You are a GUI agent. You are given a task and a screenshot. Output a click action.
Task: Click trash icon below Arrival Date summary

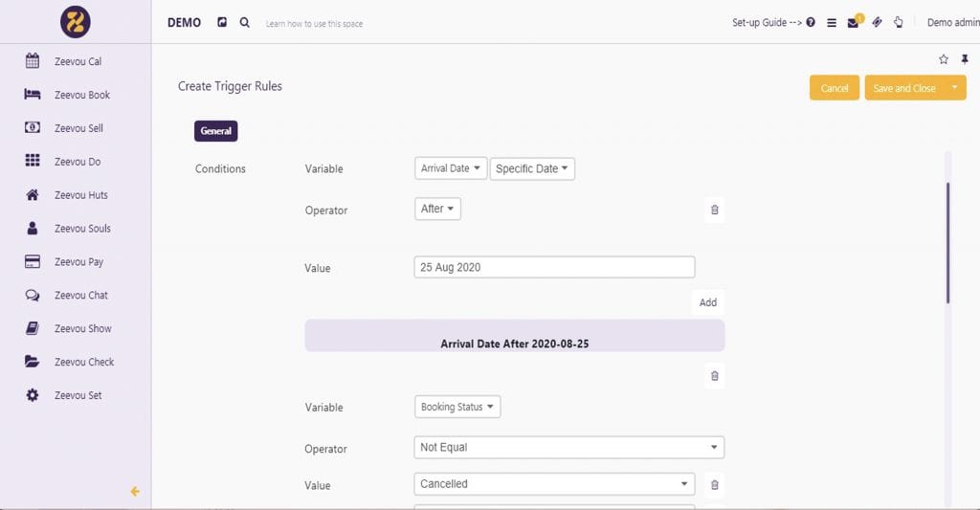714,376
